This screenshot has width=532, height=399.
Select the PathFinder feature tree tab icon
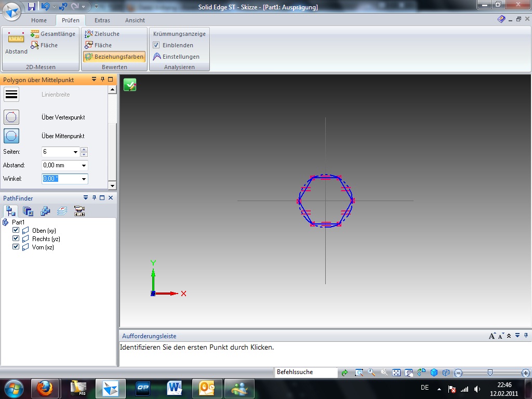click(x=10, y=211)
